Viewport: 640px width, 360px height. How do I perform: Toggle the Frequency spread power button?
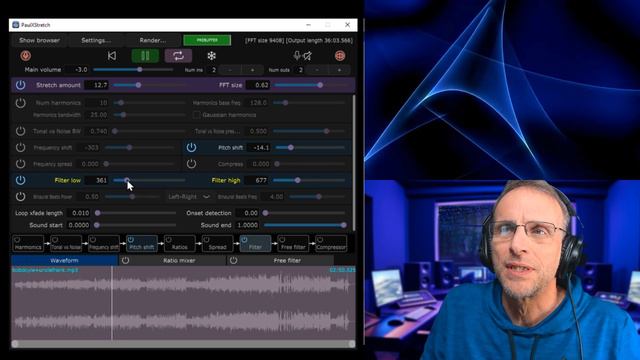20,164
